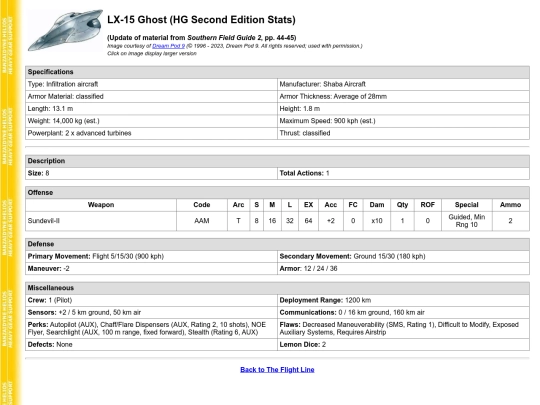Click the Perks description cell
The width and height of the screenshot is (540, 405).
[x=151, y=329]
